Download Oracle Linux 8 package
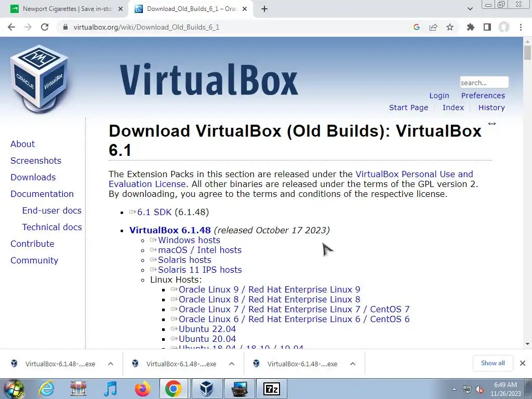 (x=270, y=299)
